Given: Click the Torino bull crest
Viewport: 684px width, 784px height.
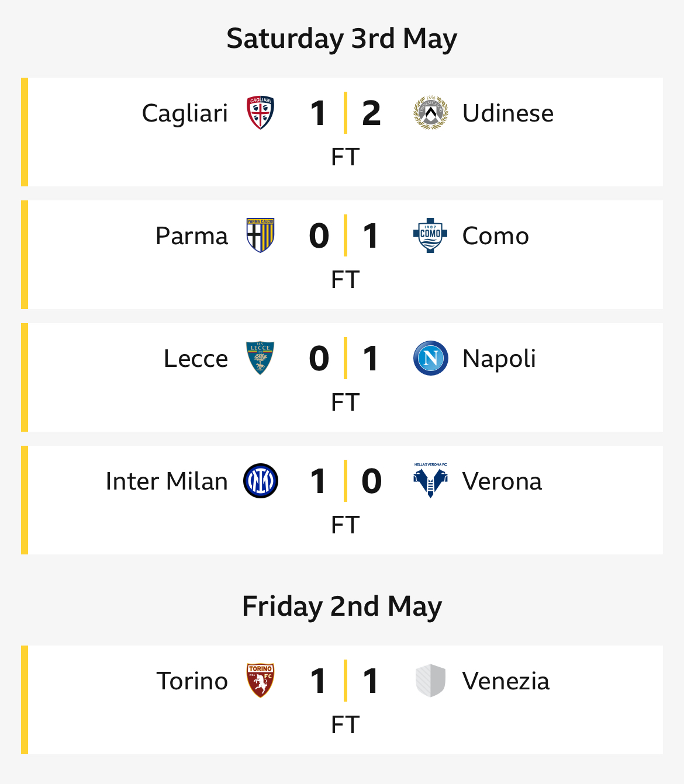Looking at the screenshot, I should pos(260,681).
